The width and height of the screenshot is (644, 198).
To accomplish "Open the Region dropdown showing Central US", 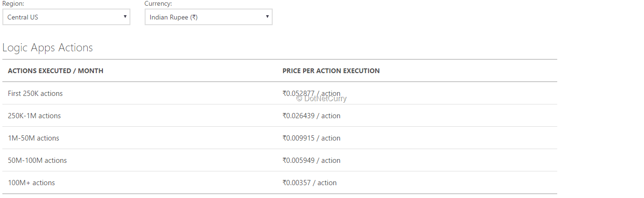I will tap(66, 17).
